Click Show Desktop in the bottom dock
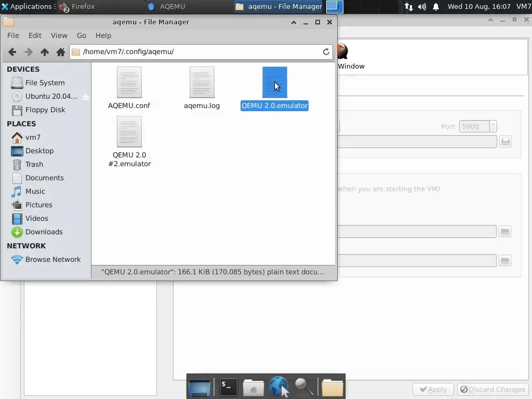The height and width of the screenshot is (399, 532). [x=199, y=387]
